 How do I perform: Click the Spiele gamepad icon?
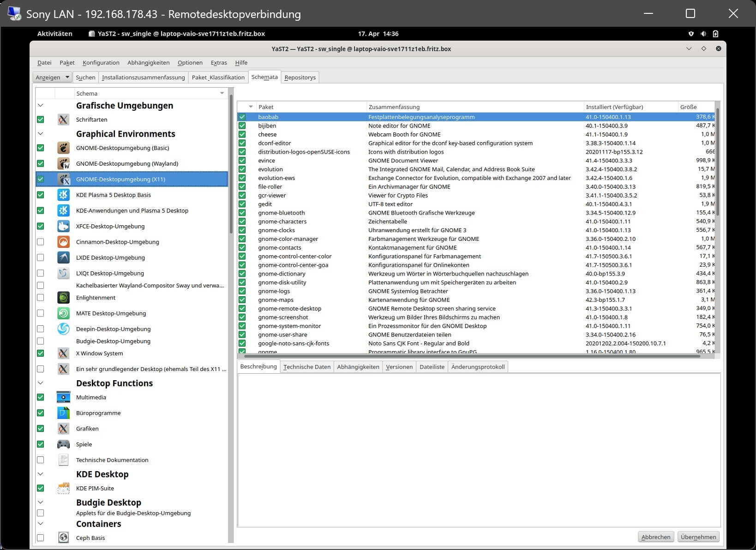(63, 444)
